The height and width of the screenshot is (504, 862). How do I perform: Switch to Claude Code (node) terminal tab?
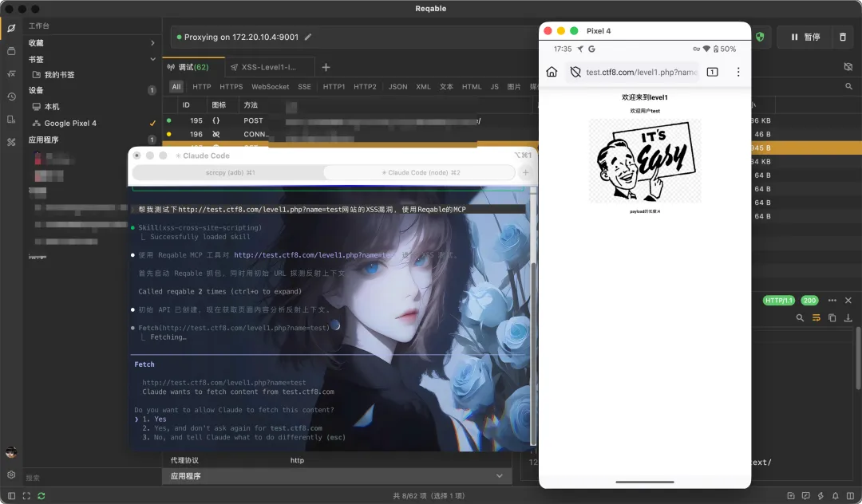pyautogui.click(x=420, y=172)
